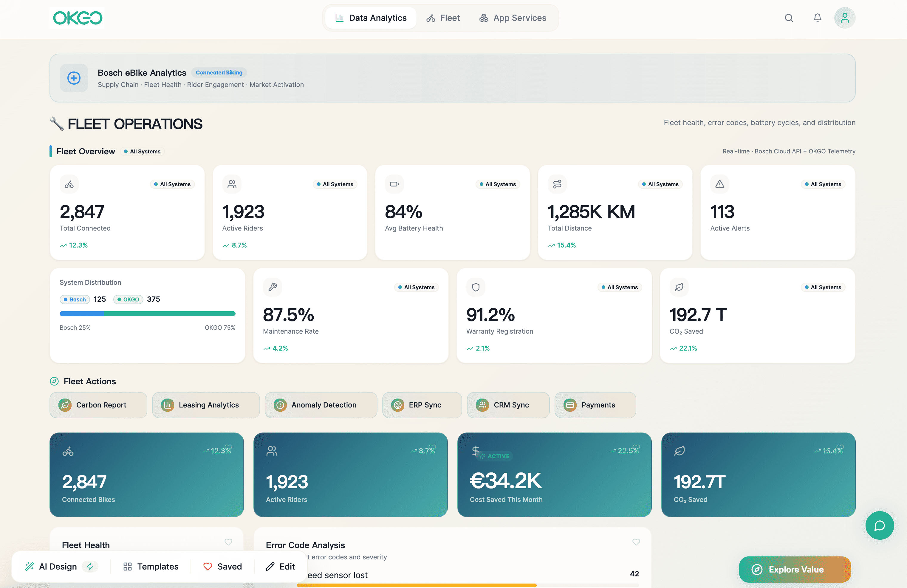
Task: Click the System Distribution progress bar
Action: pyautogui.click(x=147, y=314)
